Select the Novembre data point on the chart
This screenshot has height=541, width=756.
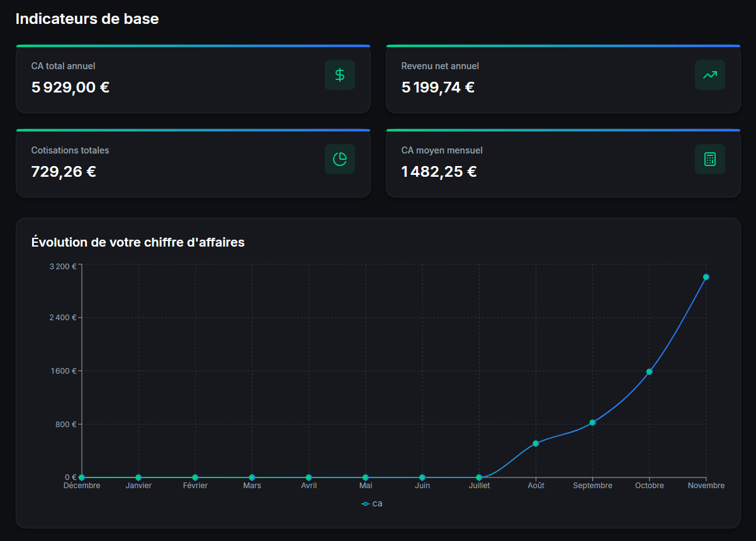706,277
